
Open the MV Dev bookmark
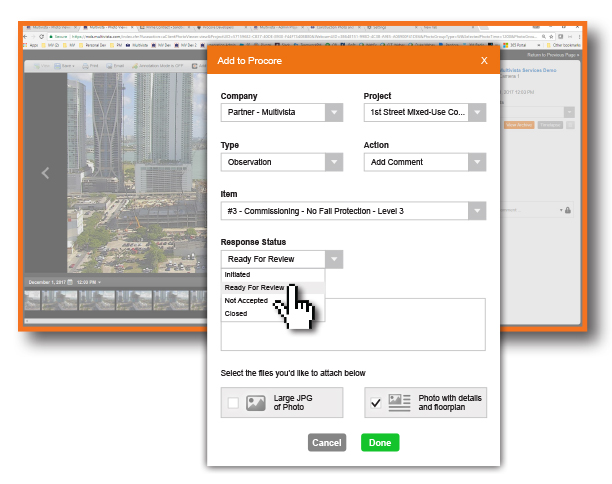(x=161, y=45)
